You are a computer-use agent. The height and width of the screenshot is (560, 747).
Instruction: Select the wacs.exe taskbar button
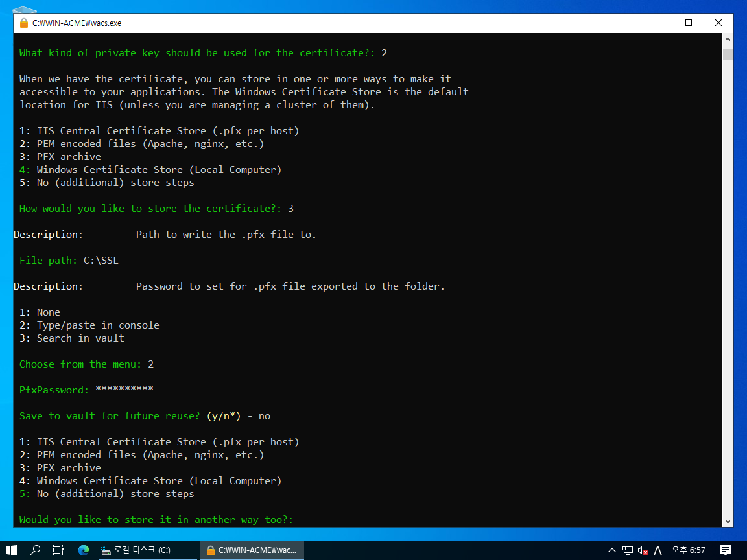coord(252,550)
